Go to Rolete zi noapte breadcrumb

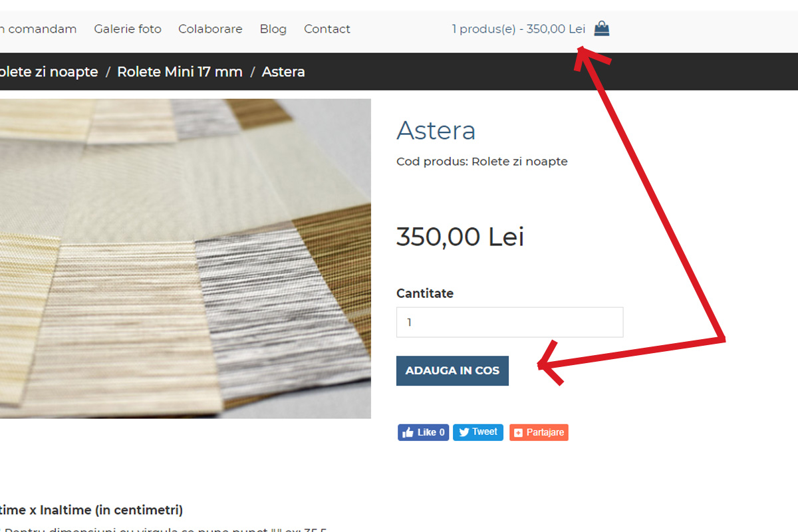(x=48, y=72)
